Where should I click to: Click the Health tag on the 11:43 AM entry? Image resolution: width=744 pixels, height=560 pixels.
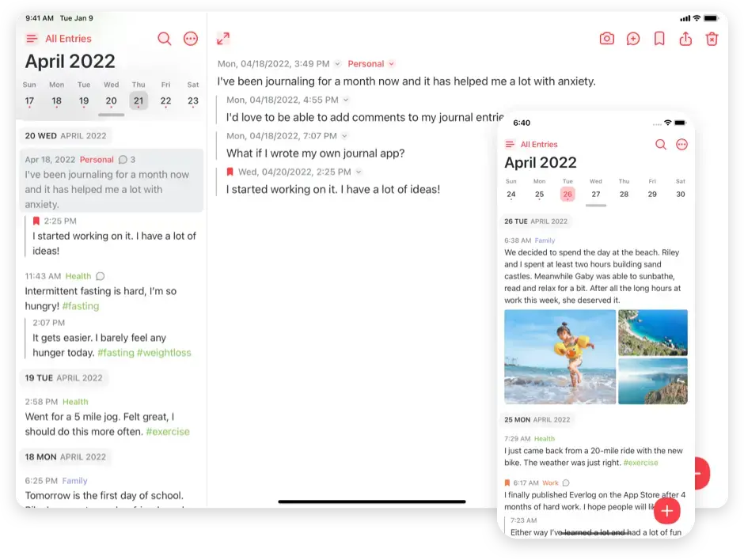coord(78,276)
